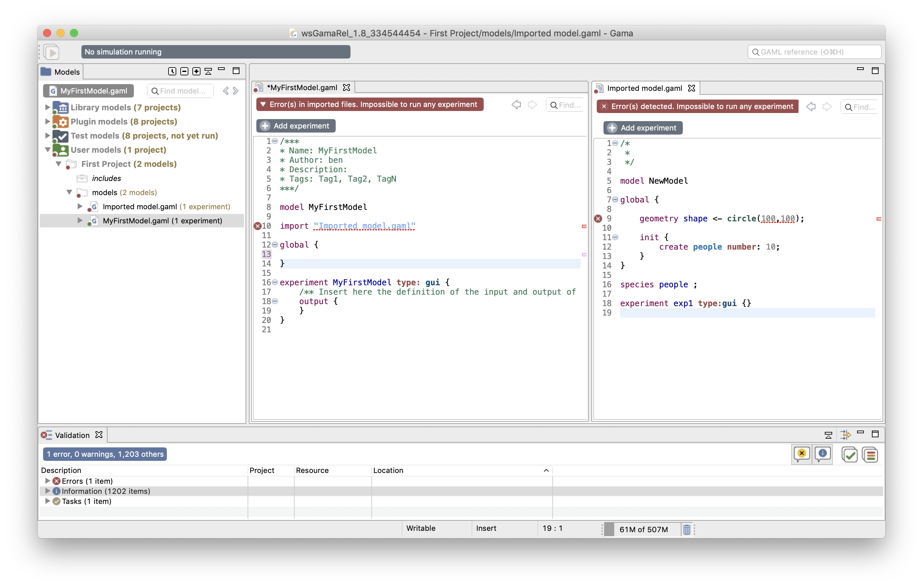This screenshot has height=588, width=923.
Task: Expand Plugin models tree node
Action: (47, 121)
